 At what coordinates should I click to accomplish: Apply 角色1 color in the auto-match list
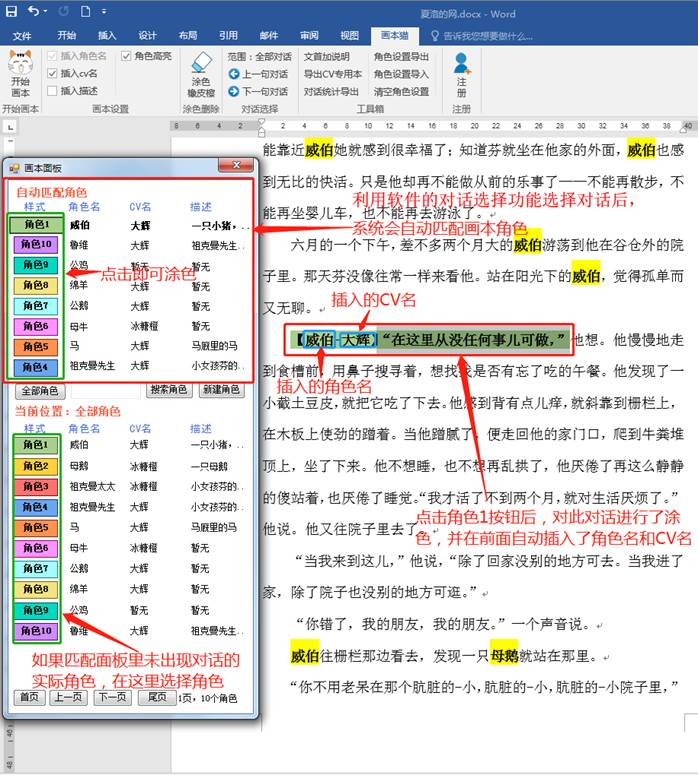(x=36, y=224)
